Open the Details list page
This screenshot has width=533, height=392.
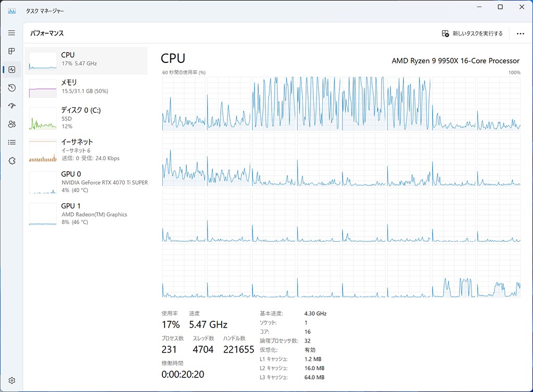click(x=11, y=142)
